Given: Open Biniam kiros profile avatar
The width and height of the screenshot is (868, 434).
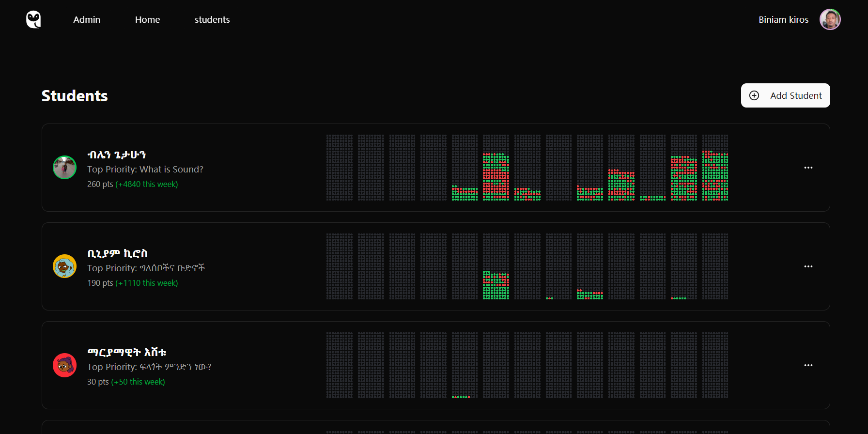Looking at the screenshot, I should click(x=830, y=20).
